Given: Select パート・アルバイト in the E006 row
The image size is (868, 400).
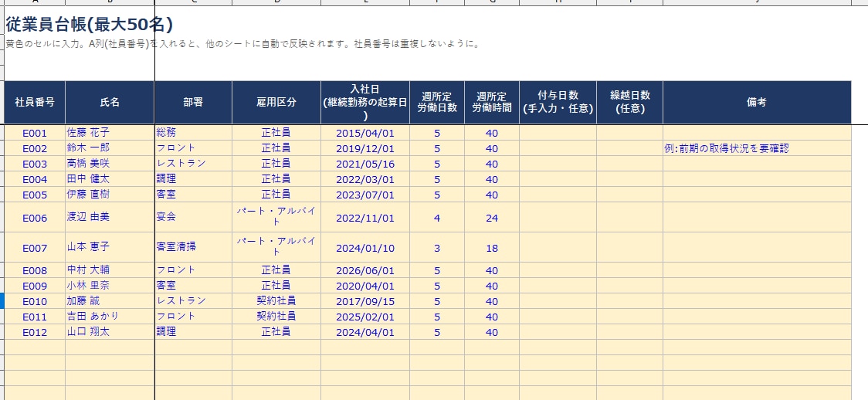Looking at the screenshot, I should pyautogui.click(x=276, y=218).
